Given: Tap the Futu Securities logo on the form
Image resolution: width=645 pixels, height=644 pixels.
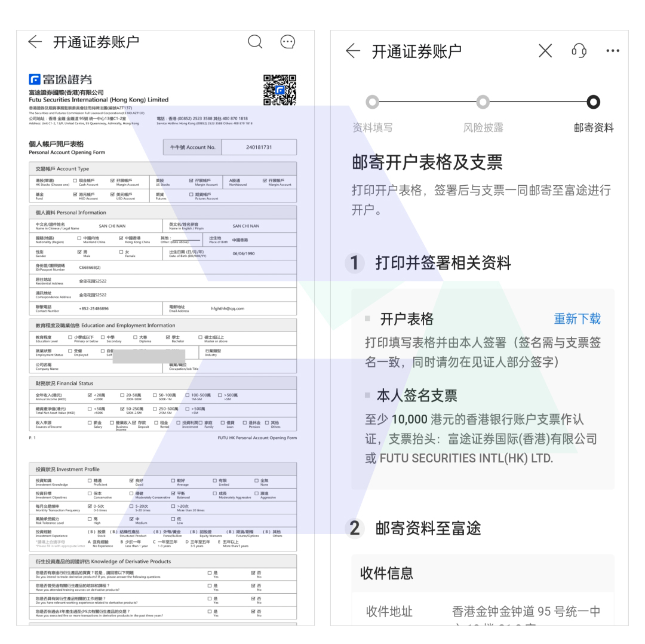Looking at the screenshot, I should click(60, 79).
